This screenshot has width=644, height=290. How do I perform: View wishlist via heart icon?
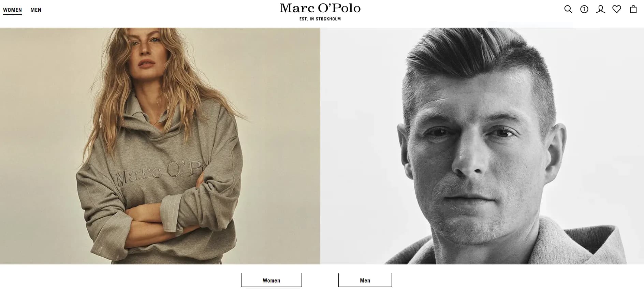click(x=617, y=9)
